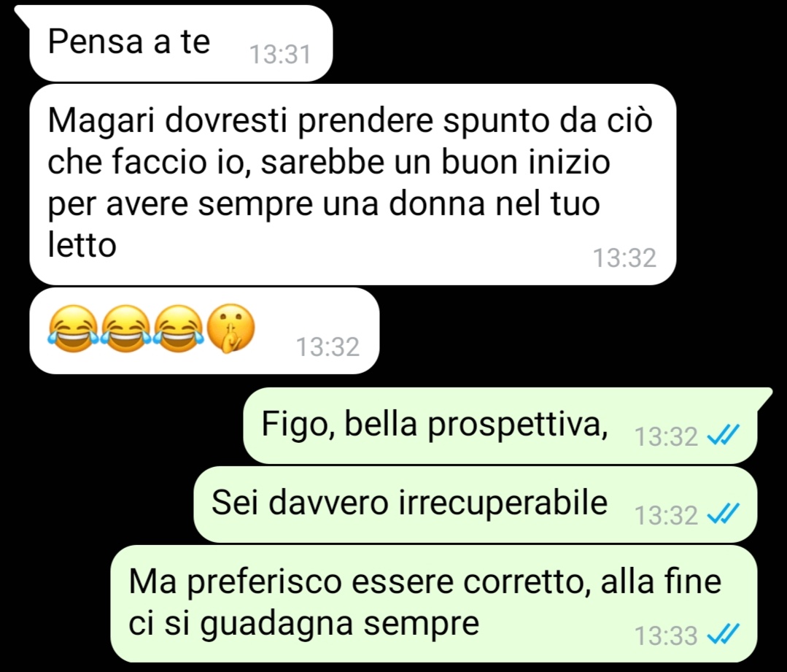This screenshot has height=672, width=787.
Task: Tap the 13:32 timestamp of the long message
Action: tap(625, 258)
